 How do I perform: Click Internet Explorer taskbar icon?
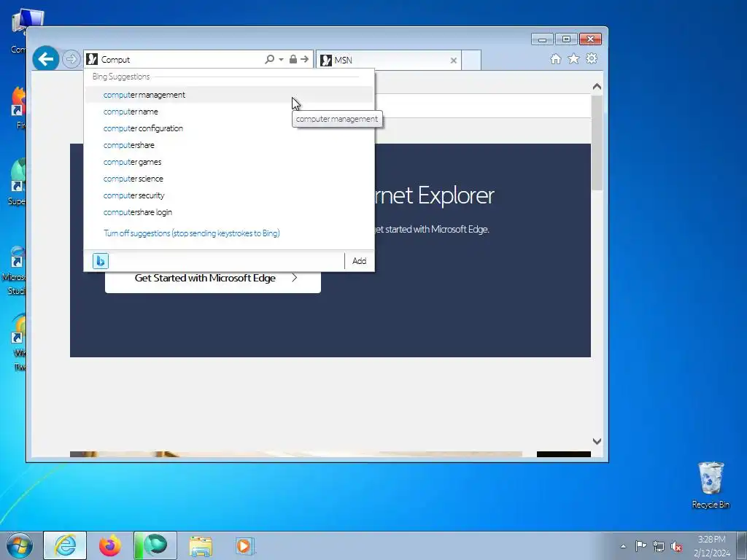point(65,545)
